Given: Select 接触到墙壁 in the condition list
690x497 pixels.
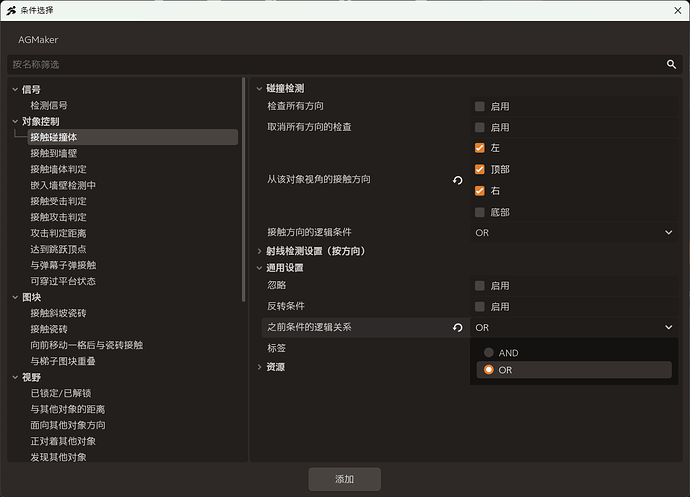Looking at the screenshot, I should (54, 153).
